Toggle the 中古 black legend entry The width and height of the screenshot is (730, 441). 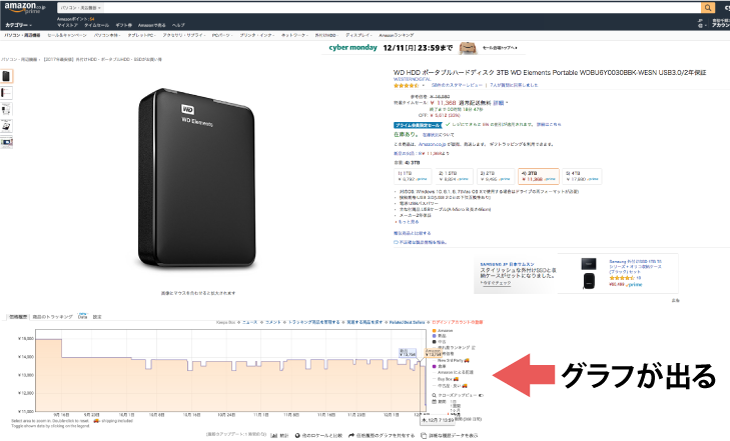click(x=439, y=341)
